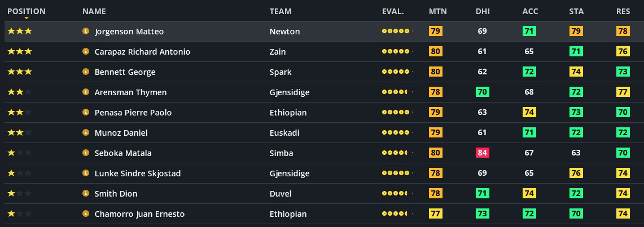
Task: Open Arensman Thymen's info icon
Action: point(86,92)
